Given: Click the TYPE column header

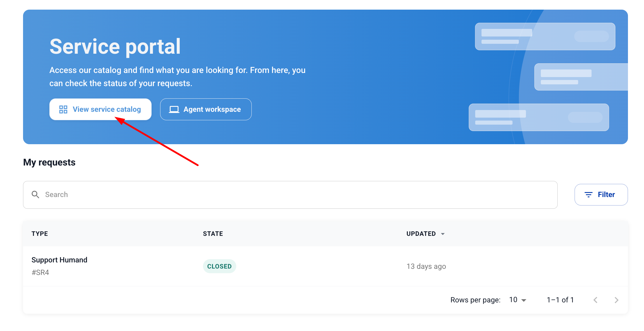Looking at the screenshot, I should (40, 234).
